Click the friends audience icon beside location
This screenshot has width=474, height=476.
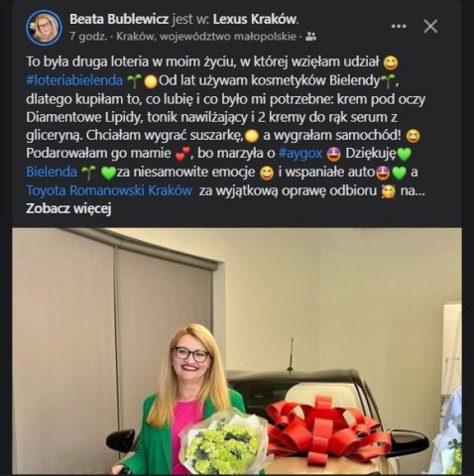(x=310, y=37)
